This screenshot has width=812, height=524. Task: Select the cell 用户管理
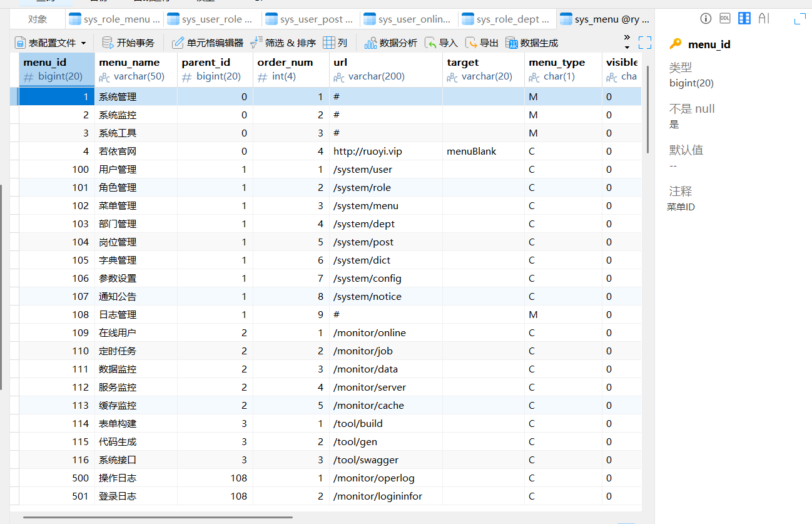coord(136,169)
